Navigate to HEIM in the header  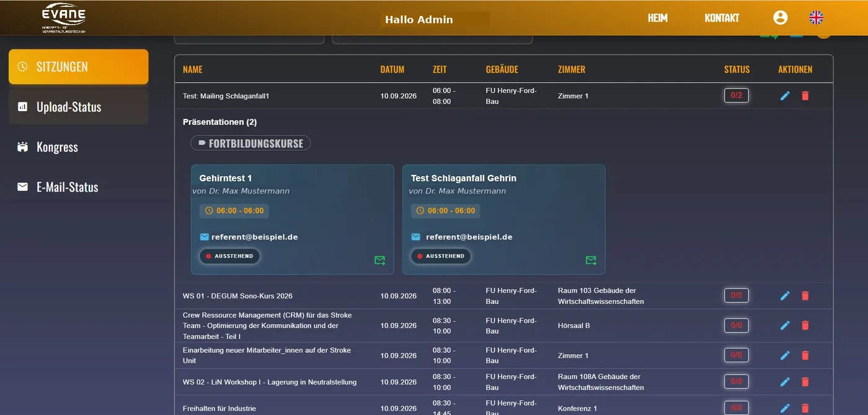658,18
